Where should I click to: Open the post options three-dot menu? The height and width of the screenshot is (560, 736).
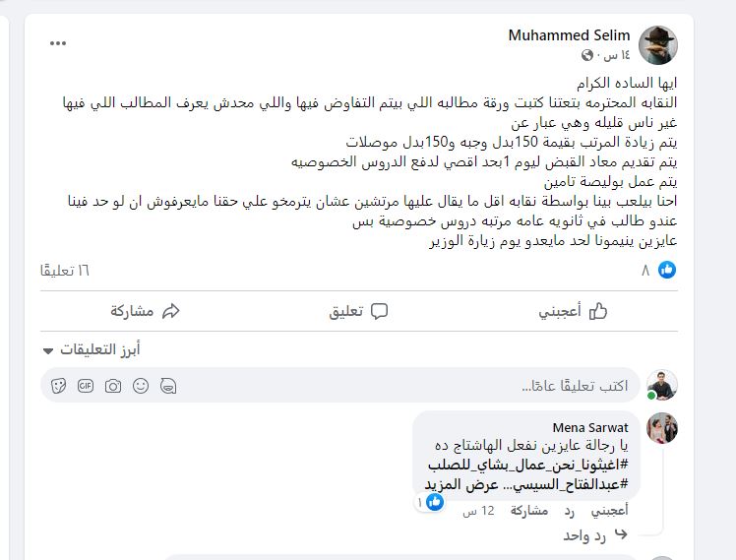point(58,43)
